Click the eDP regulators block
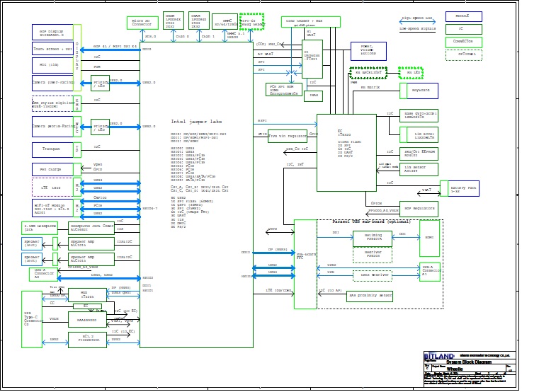This screenshot has height=392, width=556. [419, 209]
